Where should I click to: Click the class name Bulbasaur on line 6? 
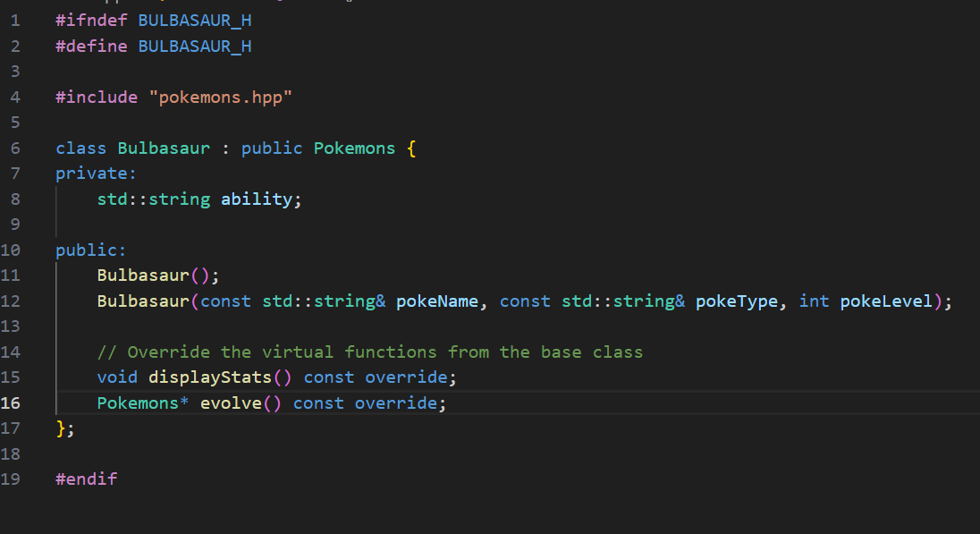(x=164, y=148)
